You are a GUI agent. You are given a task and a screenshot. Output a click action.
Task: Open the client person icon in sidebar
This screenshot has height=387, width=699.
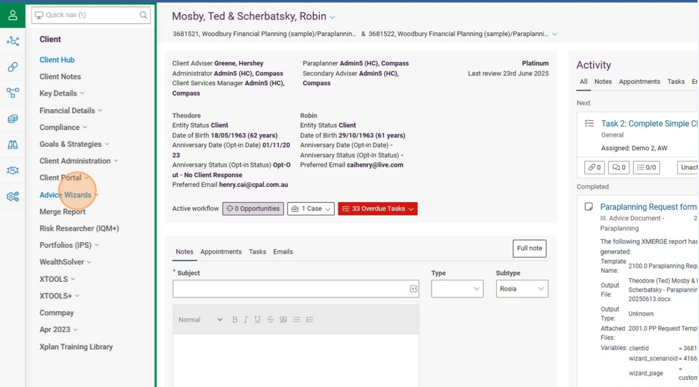click(12, 15)
